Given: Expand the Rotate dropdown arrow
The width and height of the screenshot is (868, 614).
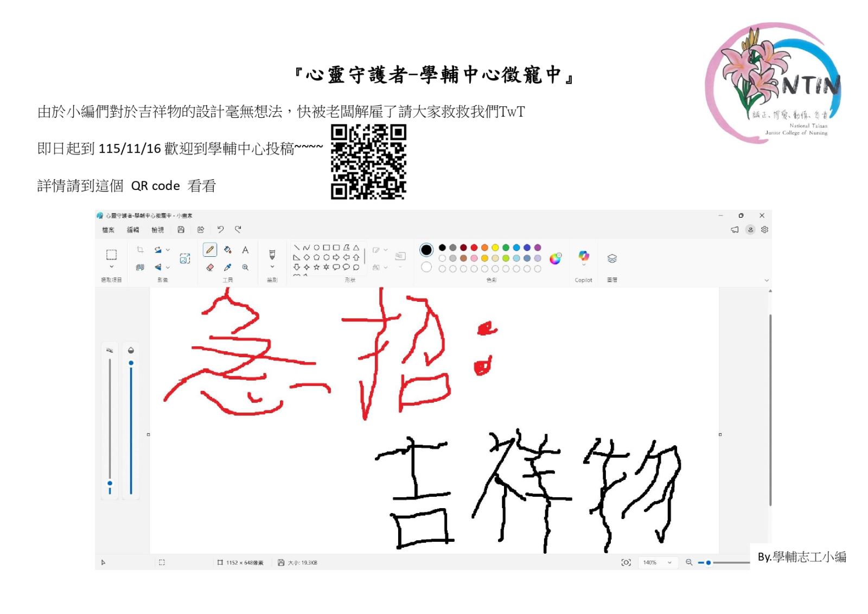Looking at the screenshot, I should pos(168,250).
